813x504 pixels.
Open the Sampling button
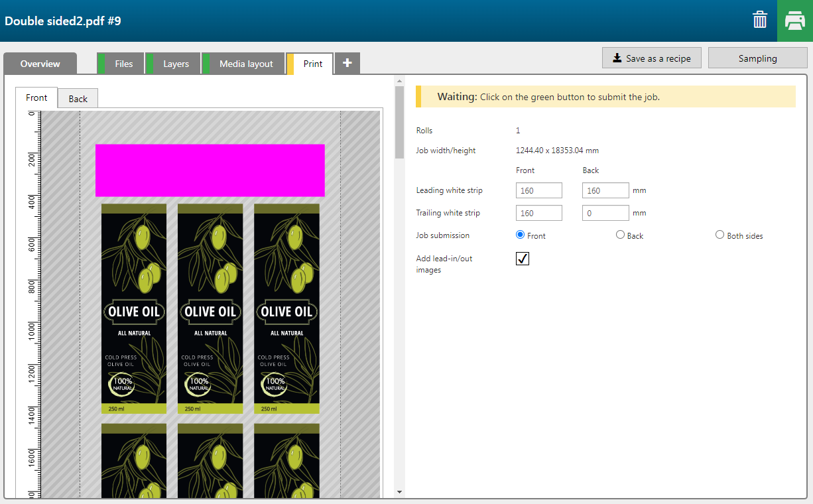757,58
